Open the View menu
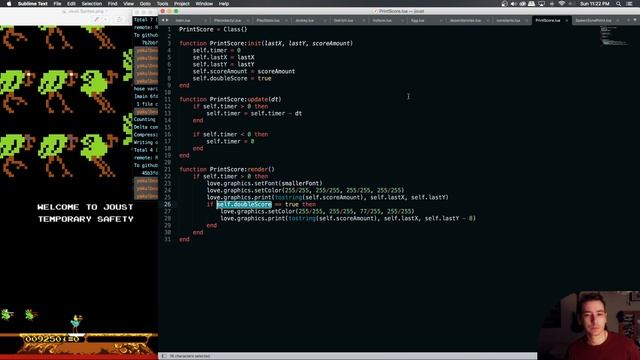The width and height of the screenshot is (640, 360). coord(129,4)
